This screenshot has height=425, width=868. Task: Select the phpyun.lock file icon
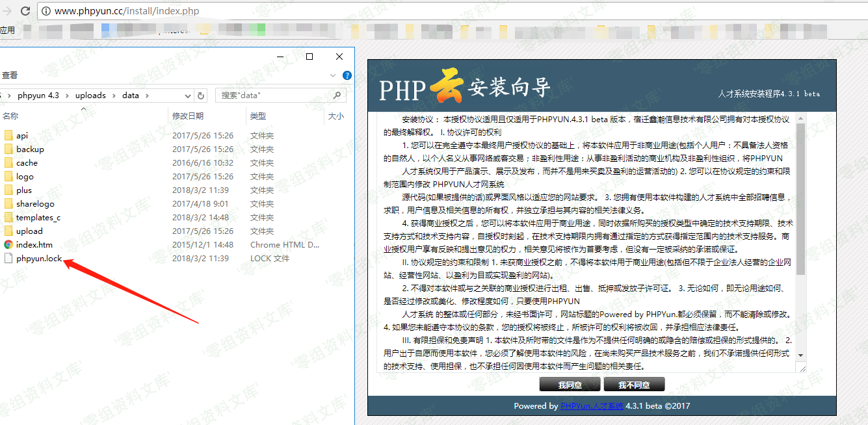click(8, 259)
